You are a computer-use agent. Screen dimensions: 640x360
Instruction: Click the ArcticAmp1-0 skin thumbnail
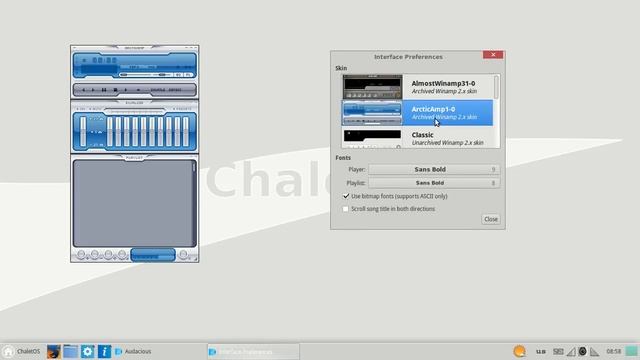pos(372,113)
